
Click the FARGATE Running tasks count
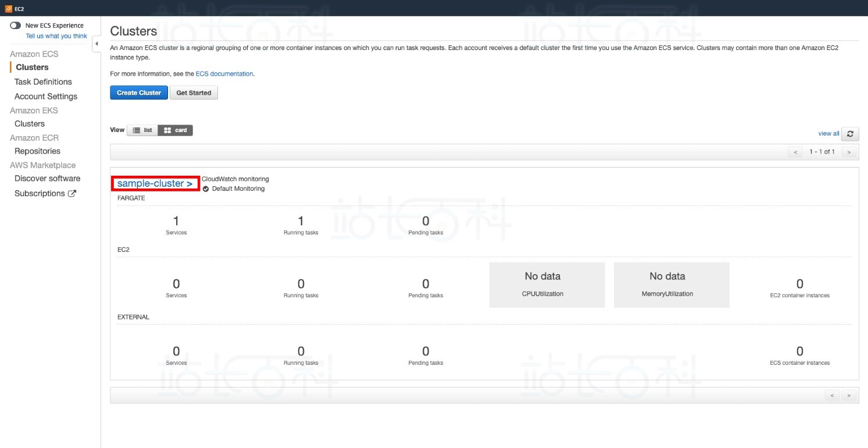tap(301, 221)
